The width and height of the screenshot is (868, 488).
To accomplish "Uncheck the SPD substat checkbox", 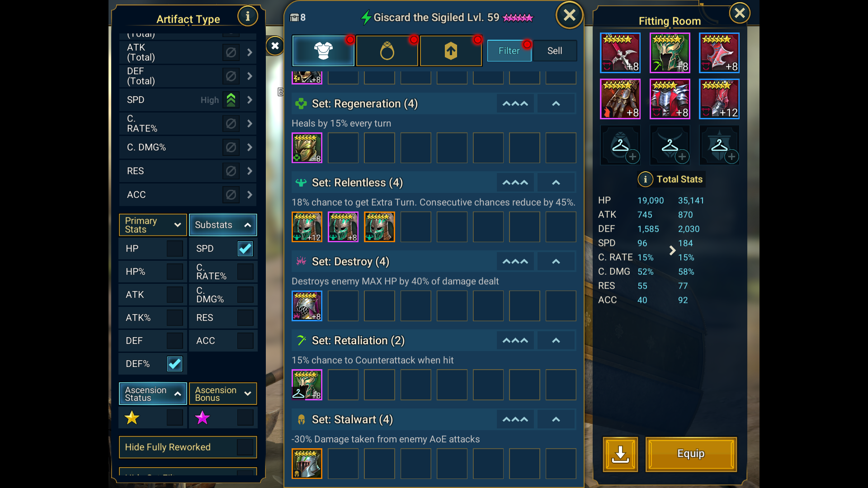I will click(245, 249).
